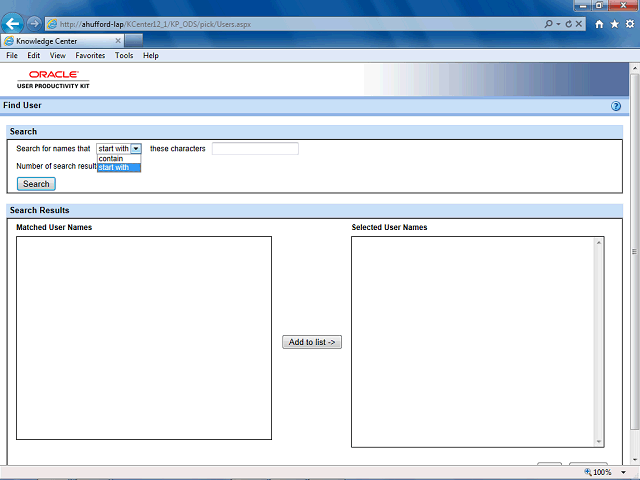Open the File menu
Screen dimensions: 640x480
[12, 56]
